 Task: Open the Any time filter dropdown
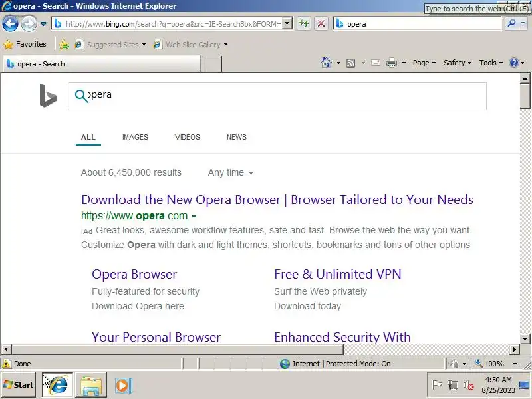(x=231, y=172)
